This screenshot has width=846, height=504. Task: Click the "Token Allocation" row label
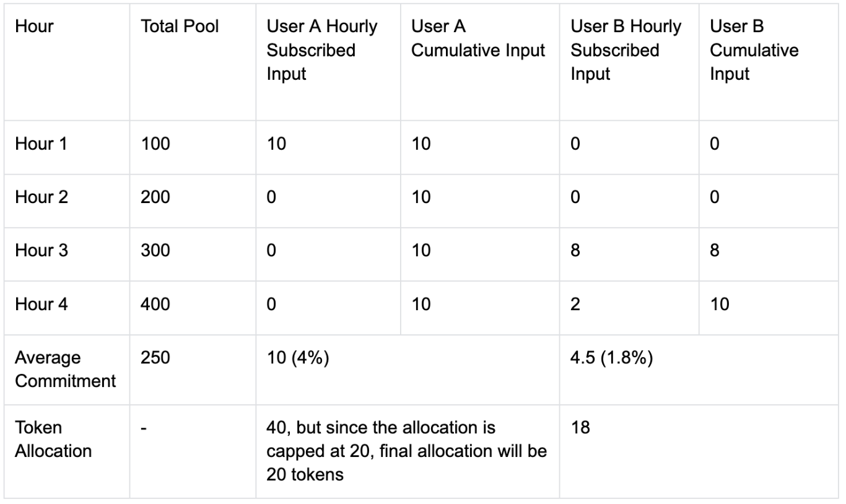(53, 438)
